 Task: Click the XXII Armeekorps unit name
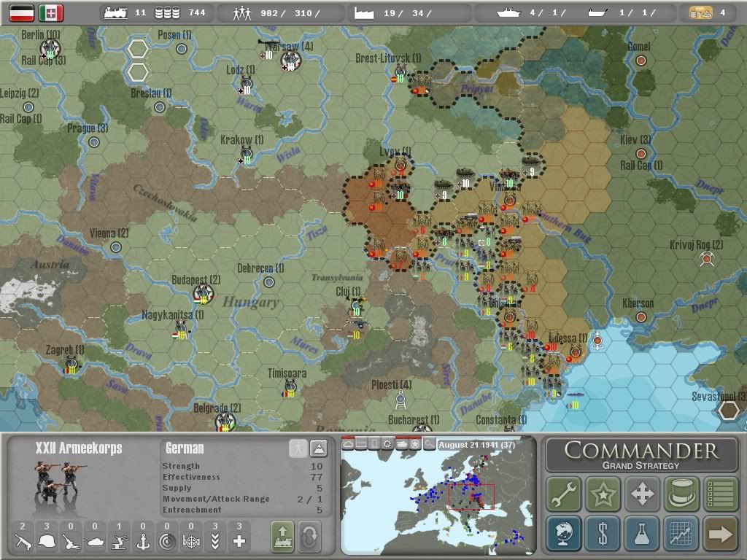pos(79,448)
